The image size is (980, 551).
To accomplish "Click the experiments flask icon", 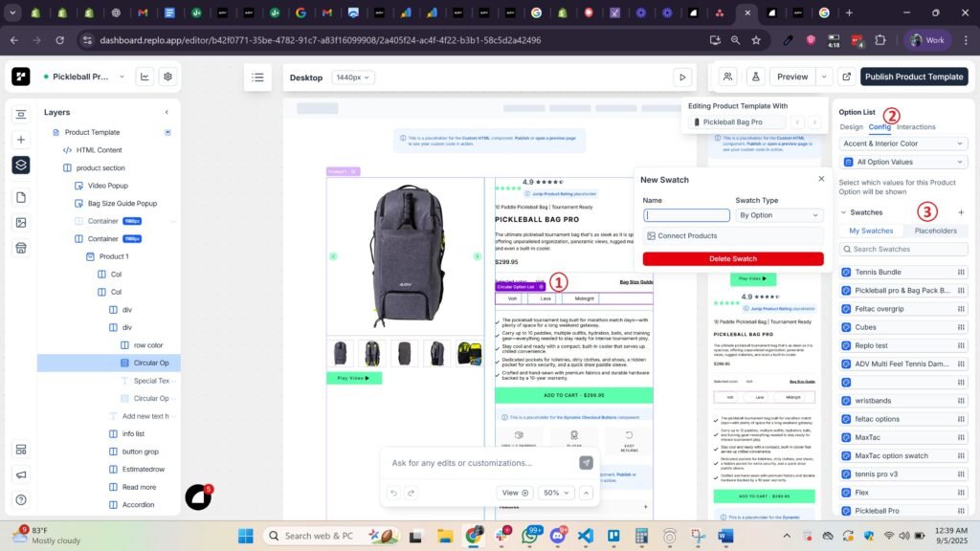I will [755, 77].
